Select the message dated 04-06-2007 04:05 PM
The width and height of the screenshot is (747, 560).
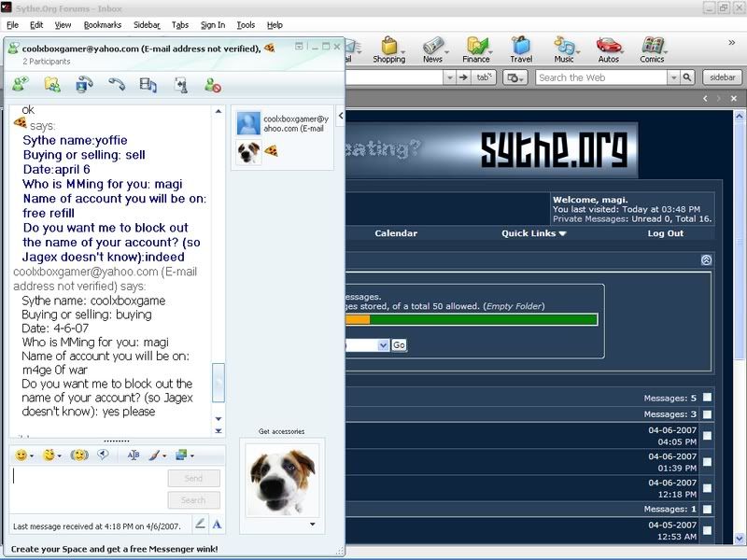[708, 436]
